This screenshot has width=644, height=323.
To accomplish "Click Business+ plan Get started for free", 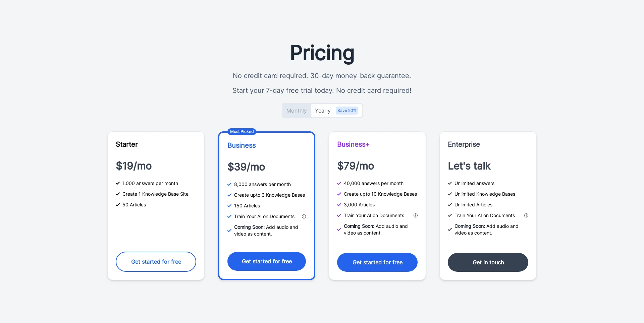I will [377, 262].
